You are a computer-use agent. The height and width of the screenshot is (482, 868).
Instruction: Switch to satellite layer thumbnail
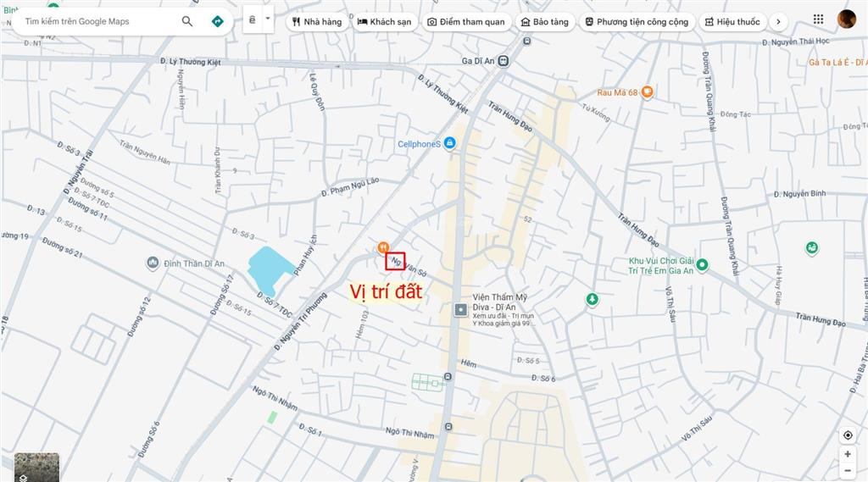[x=36, y=467]
